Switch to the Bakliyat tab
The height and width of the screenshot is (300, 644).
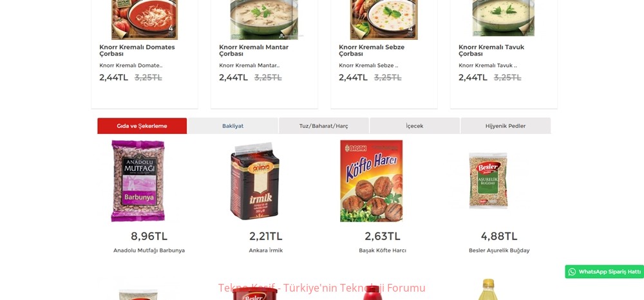[233, 126]
